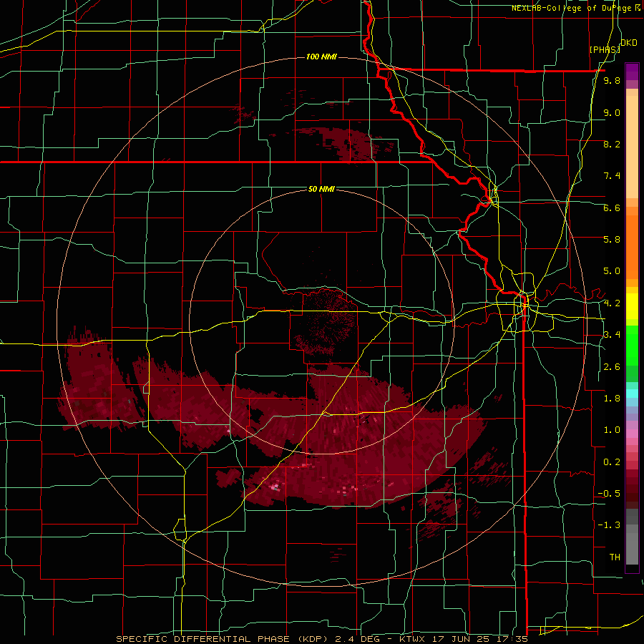644x644 pixels.
Task: Click the 9.0 scale value
Action: coord(612,112)
